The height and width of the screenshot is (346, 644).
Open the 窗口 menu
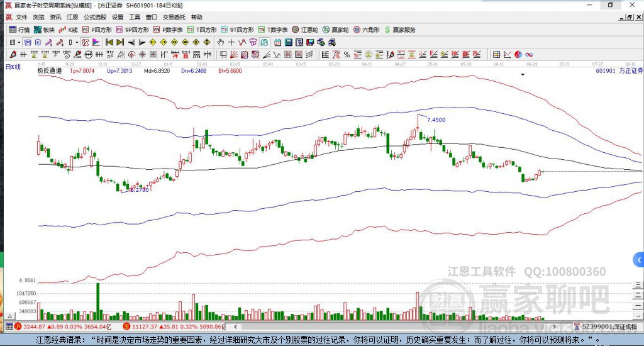tap(151, 17)
